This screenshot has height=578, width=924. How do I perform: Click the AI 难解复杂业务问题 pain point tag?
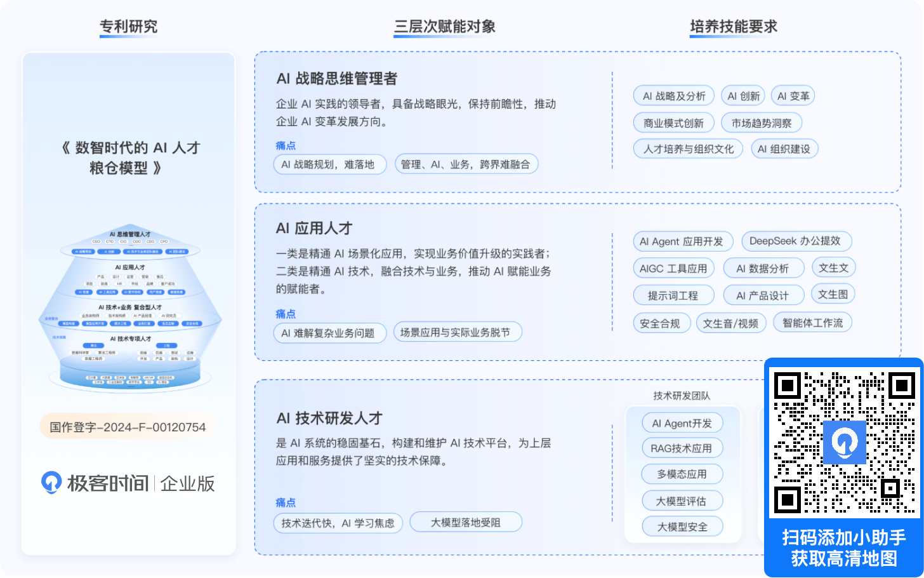[330, 333]
